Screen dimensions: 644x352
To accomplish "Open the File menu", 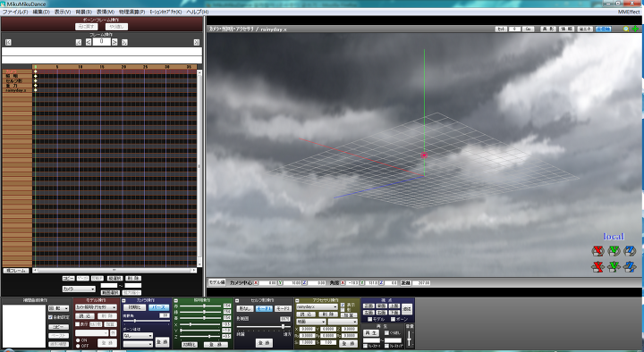I will pos(15,12).
